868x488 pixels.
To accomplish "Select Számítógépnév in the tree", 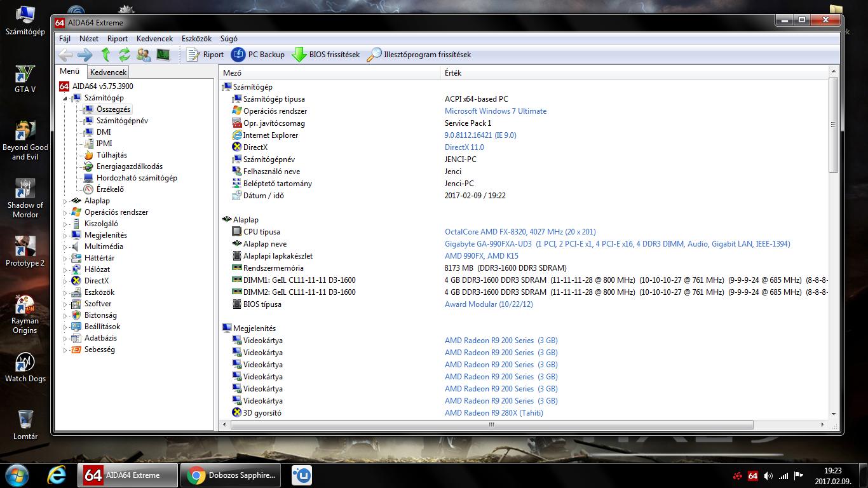I will pyautogui.click(x=122, y=121).
